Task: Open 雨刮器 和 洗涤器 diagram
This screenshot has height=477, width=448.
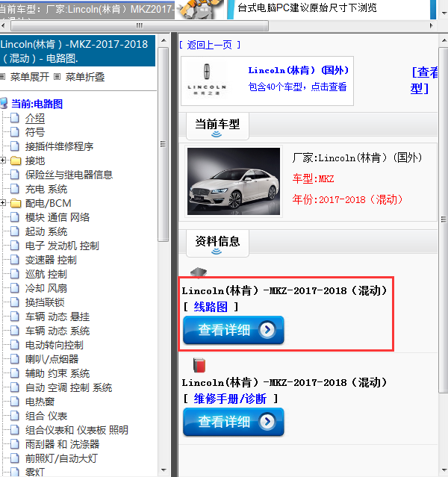Action: click(x=63, y=444)
